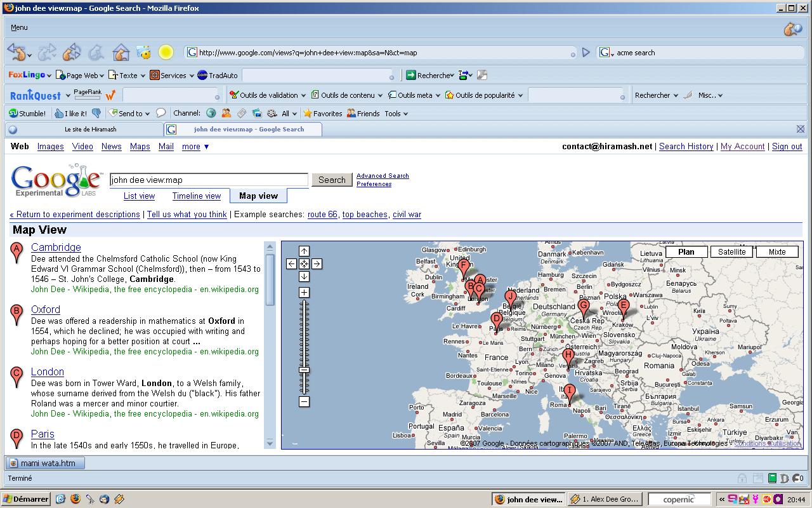The width and height of the screenshot is (812, 508).
Task: Click the yellow circle toolbar icon
Action: [166, 52]
